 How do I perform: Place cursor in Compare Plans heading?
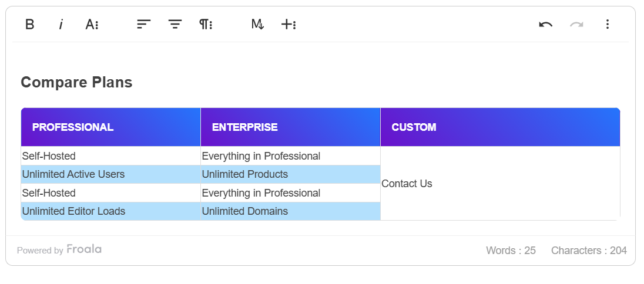[76, 83]
